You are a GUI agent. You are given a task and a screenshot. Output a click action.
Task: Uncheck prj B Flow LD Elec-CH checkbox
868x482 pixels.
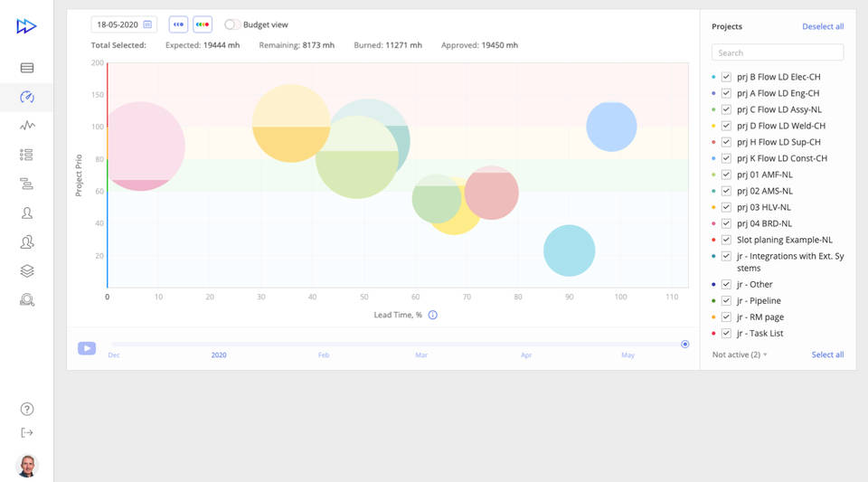point(726,77)
